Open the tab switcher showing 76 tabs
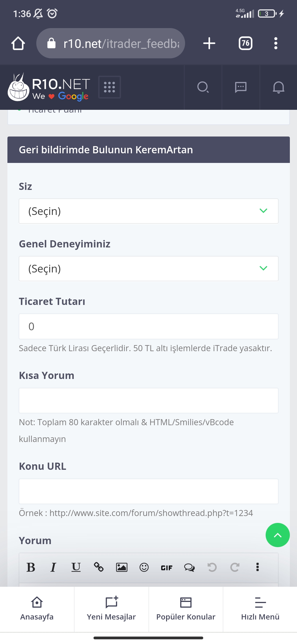The image size is (297, 644). [x=245, y=43]
